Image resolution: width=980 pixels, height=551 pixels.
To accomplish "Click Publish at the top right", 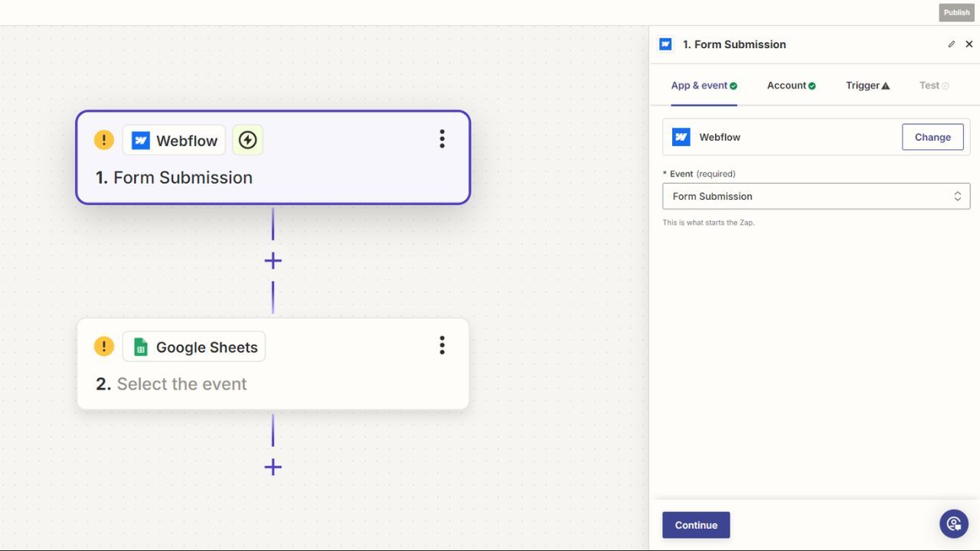I will (955, 12).
